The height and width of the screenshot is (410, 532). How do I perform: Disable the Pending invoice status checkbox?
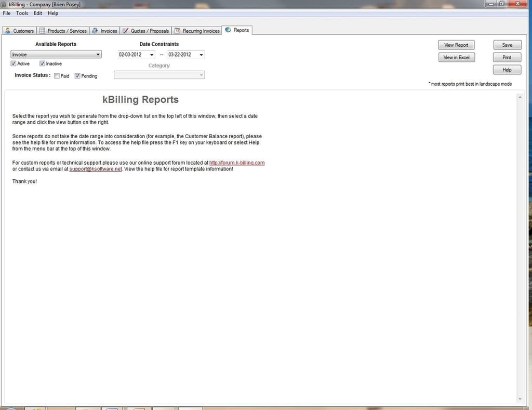click(x=77, y=76)
